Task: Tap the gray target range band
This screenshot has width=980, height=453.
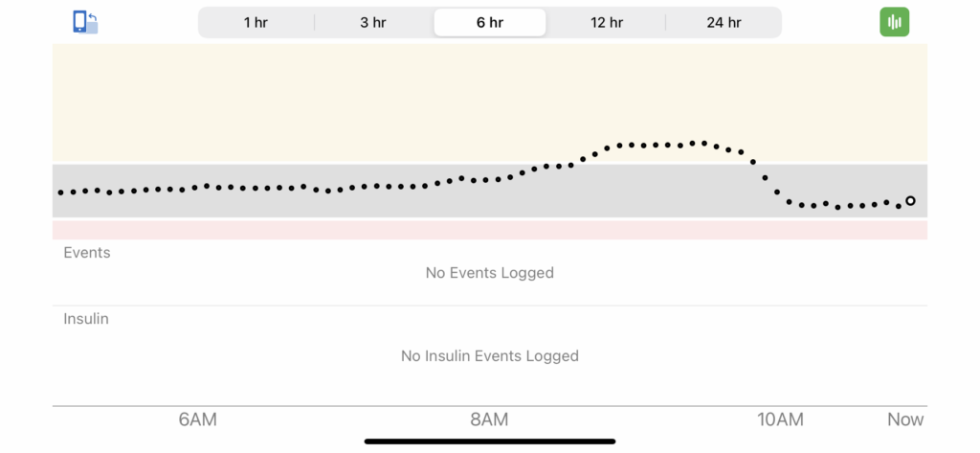Action: [x=489, y=191]
